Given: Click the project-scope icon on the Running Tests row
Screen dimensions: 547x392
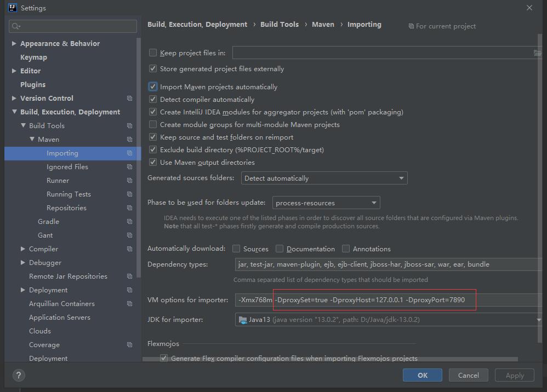Looking at the screenshot, I should (129, 194).
